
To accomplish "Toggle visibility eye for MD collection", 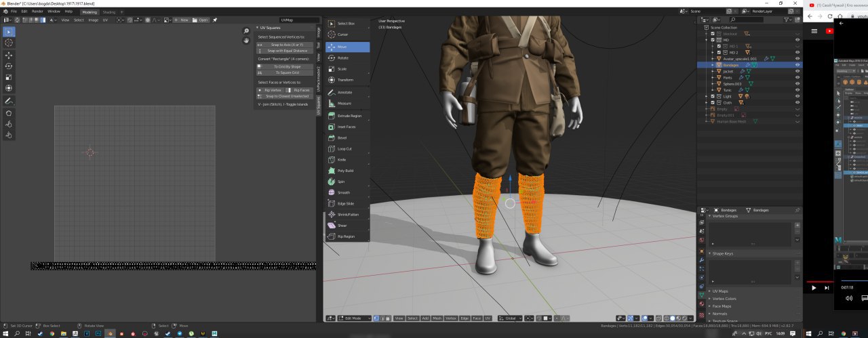I will click(x=797, y=39).
